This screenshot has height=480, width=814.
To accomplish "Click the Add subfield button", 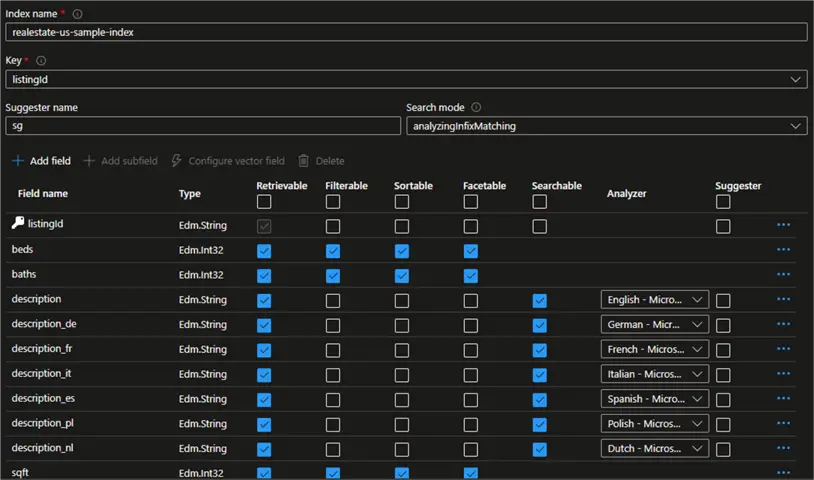I will click(x=120, y=161).
